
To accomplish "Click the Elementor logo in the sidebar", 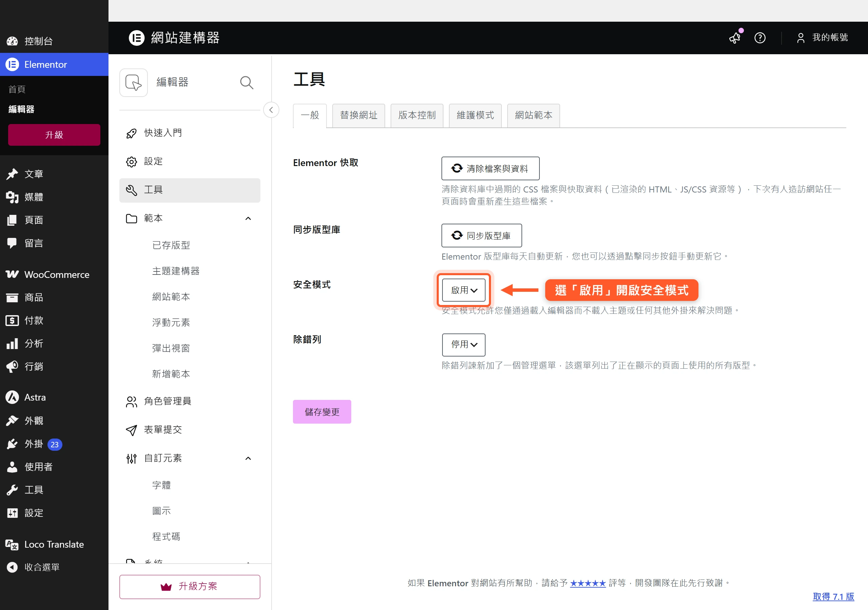I will pyautogui.click(x=12, y=64).
